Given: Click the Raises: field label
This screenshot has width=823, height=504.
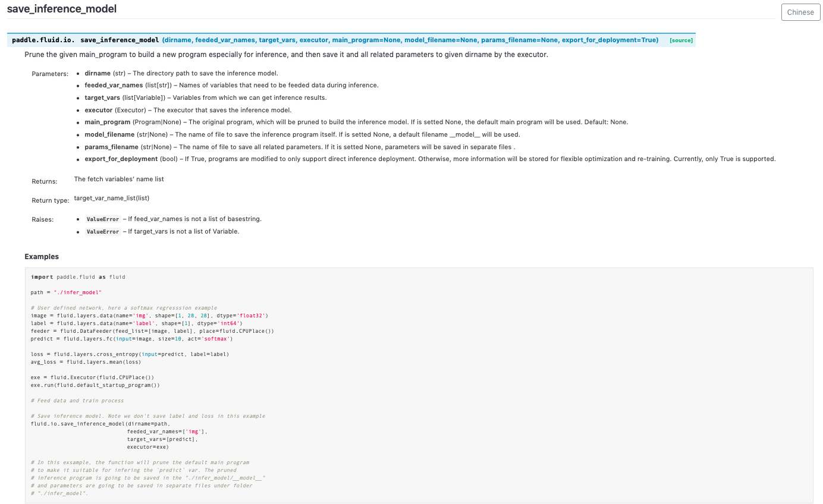Looking at the screenshot, I should coord(43,219).
